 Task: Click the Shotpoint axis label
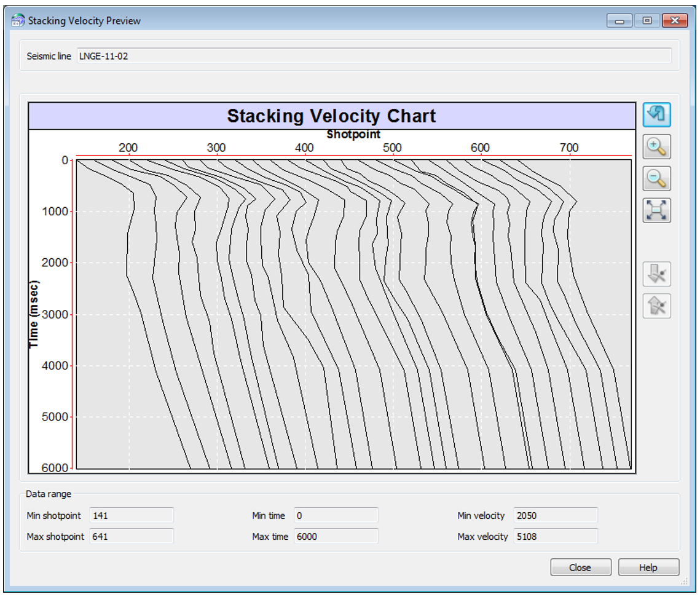[x=353, y=134]
